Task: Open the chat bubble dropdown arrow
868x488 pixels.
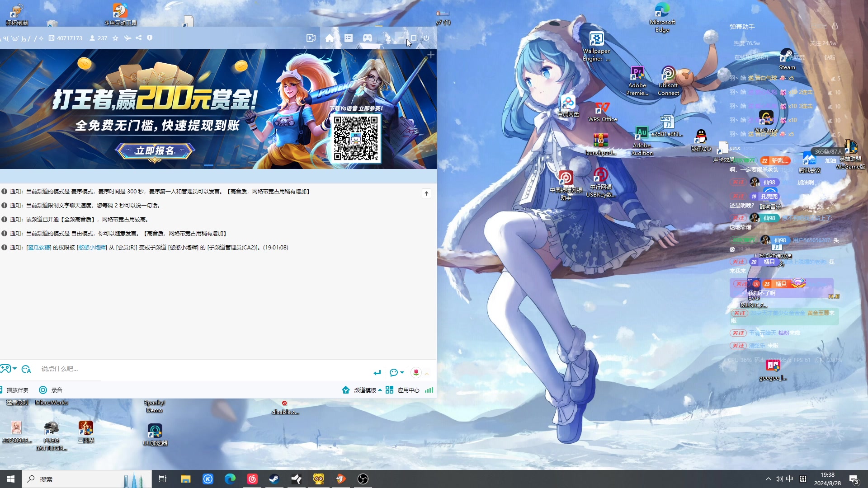Action: click(402, 372)
